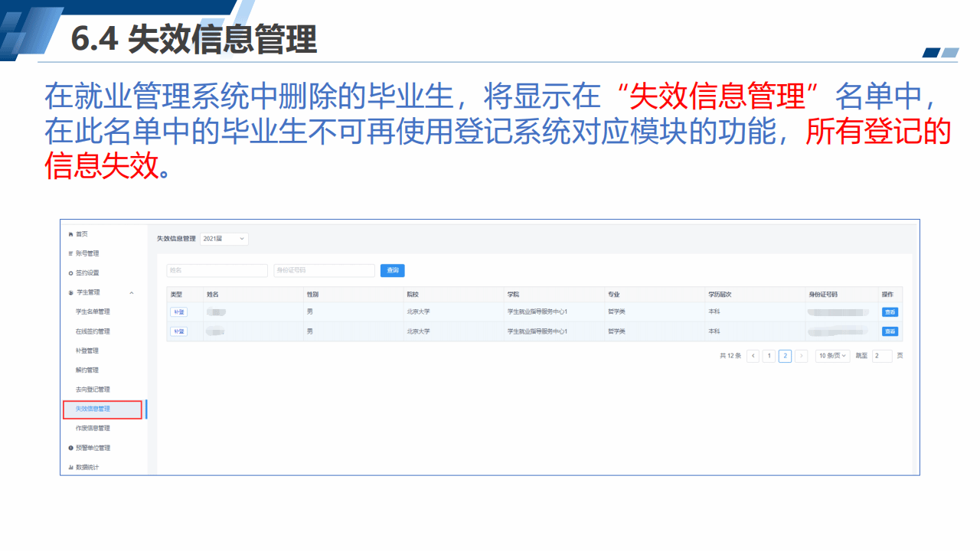Screen dimensions: 980x551
Task: Click the icon beside 学生管理
Action: coord(71,292)
